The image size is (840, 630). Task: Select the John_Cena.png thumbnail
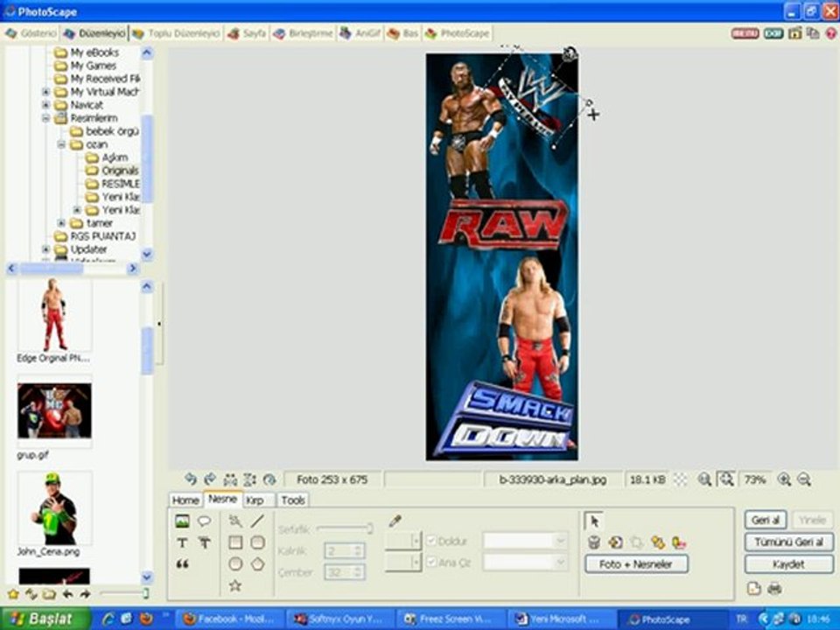coord(54,509)
